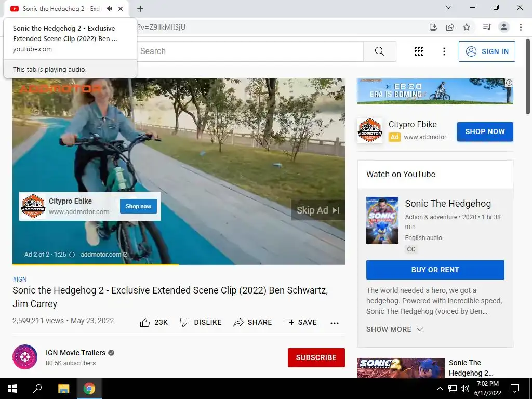Viewport: 532px width, 399px height.
Task: Open the Sonic The Hedgehog 2 video title
Action: click(x=471, y=368)
